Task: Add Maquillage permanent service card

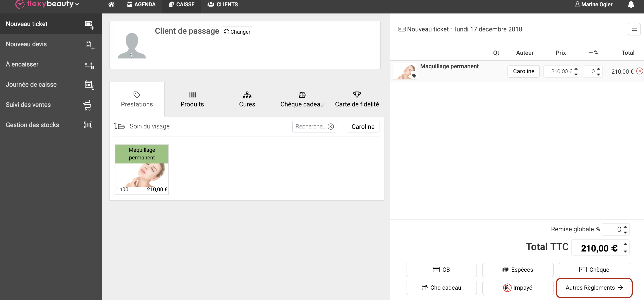Action: click(142, 169)
